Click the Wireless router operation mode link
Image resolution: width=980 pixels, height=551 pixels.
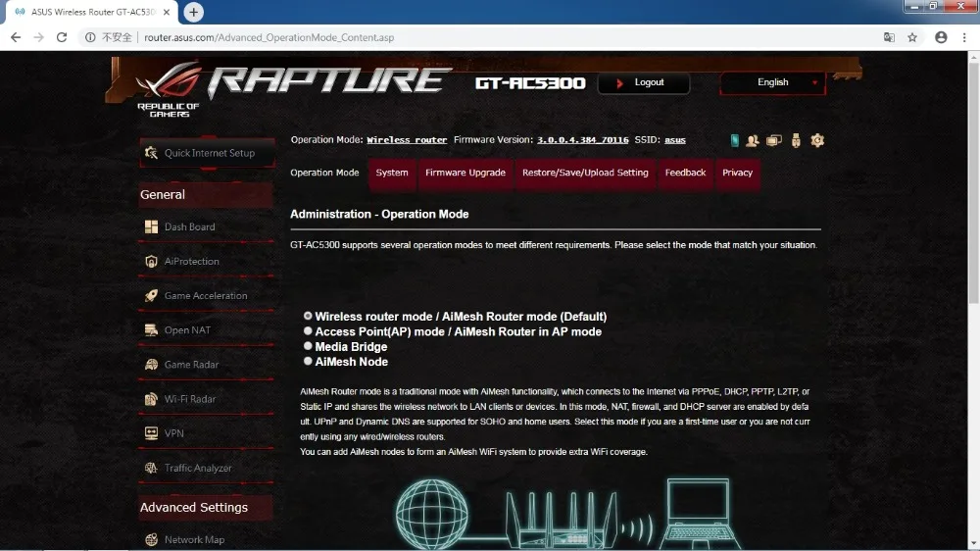tap(407, 140)
